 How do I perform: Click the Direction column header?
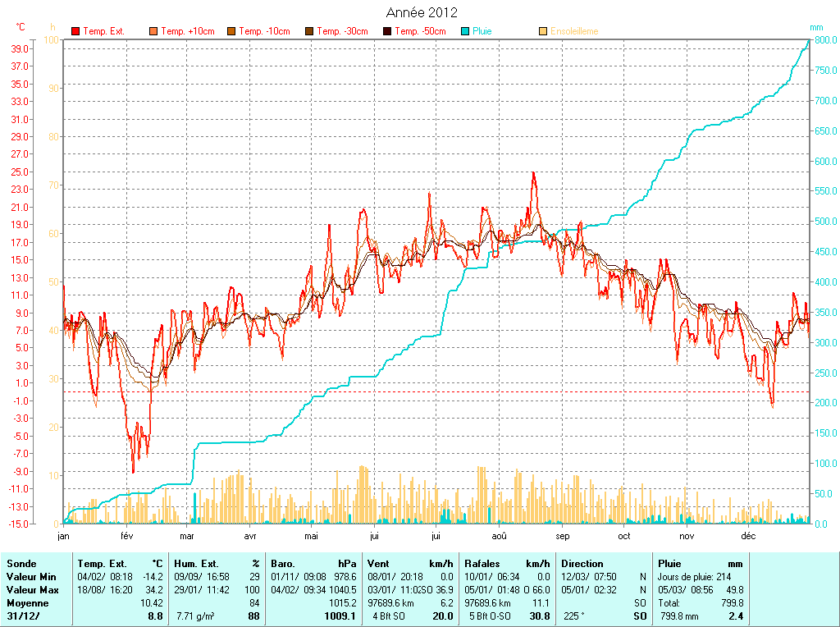pyautogui.click(x=582, y=564)
